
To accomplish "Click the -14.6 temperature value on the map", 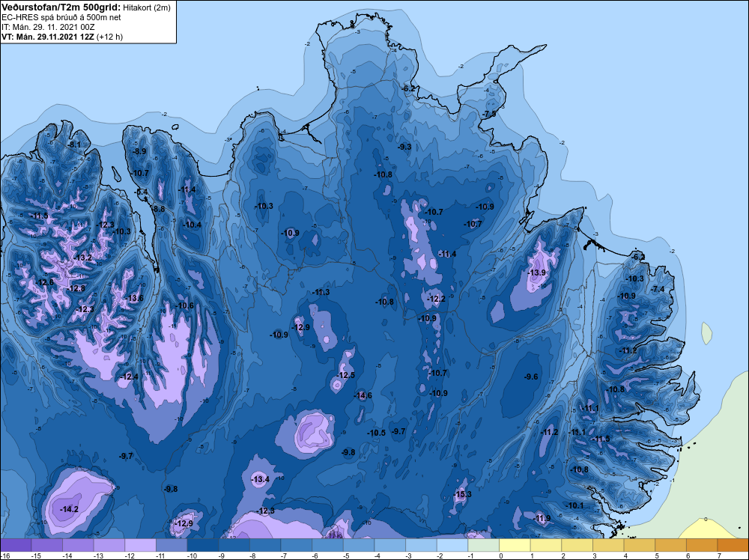I will [x=363, y=396].
